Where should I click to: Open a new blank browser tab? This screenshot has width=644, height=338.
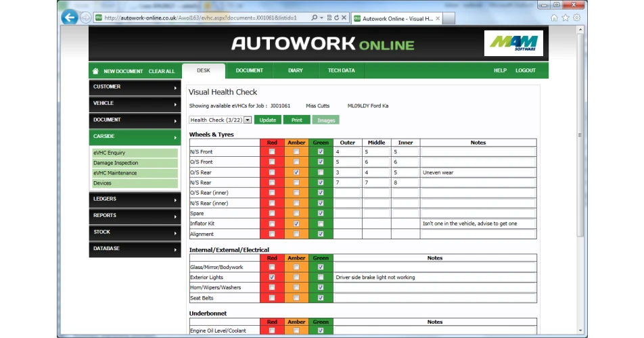coord(448,18)
